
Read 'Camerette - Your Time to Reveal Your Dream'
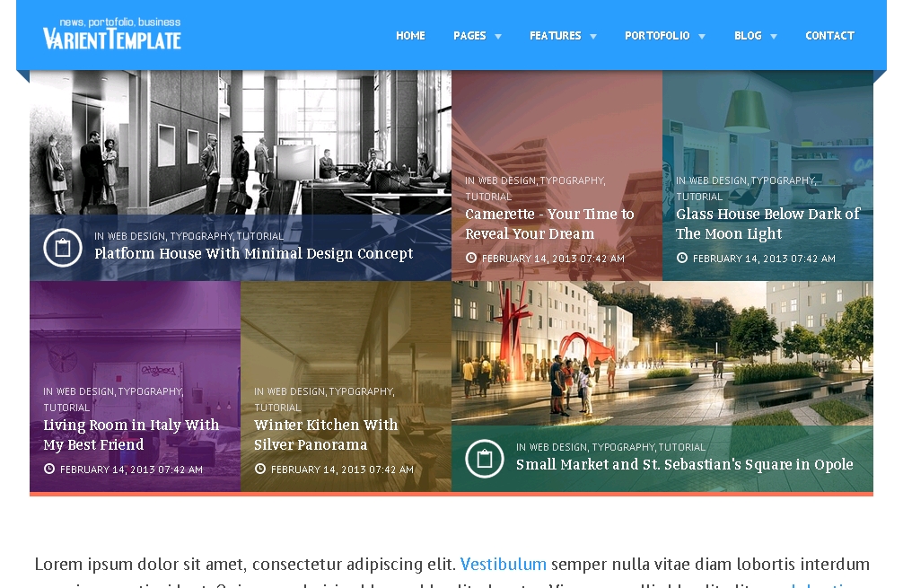pyautogui.click(x=549, y=224)
